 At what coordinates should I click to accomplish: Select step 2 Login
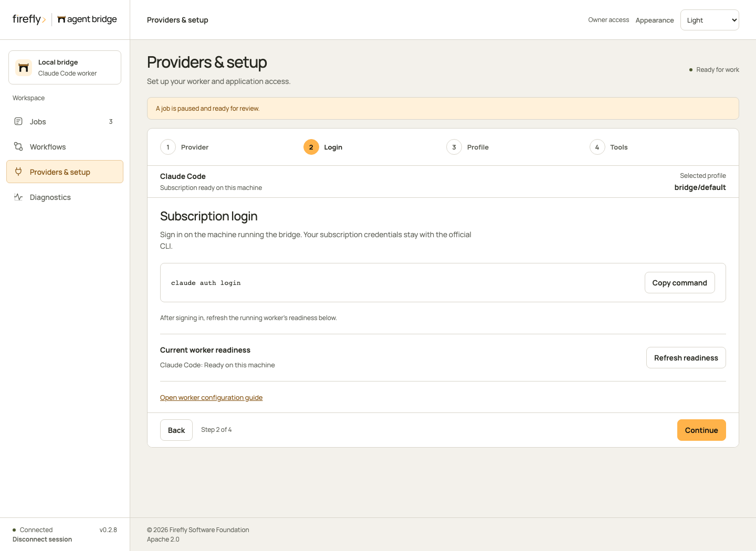[323, 147]
